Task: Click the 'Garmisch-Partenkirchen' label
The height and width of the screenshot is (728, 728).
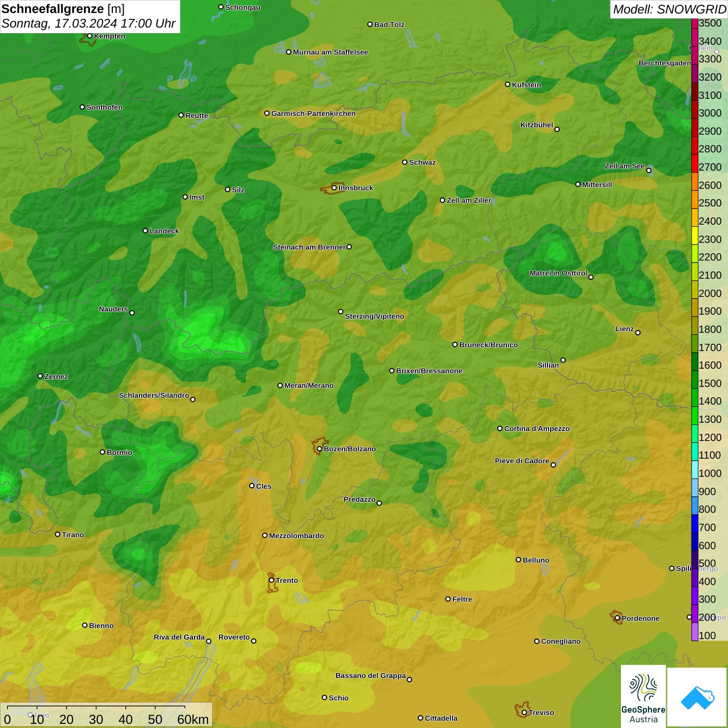Action: pos(314,113)
